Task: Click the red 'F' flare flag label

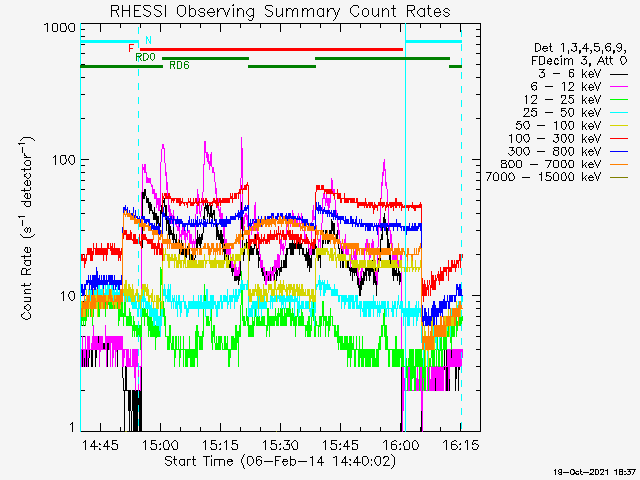Action: 131,48
